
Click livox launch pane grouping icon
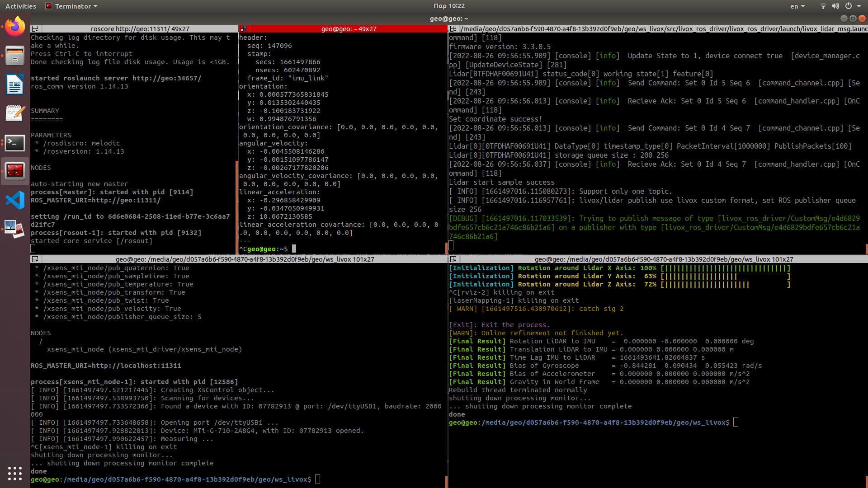453,29
